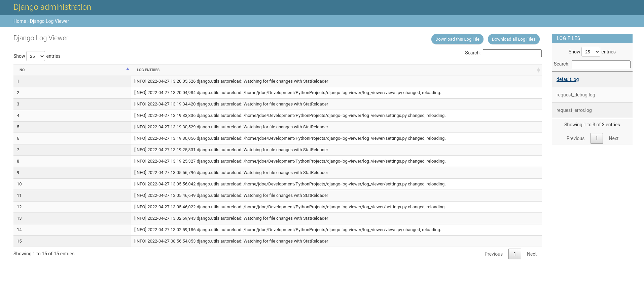The height and width of the screenshot is (300, 644).
Task: Sort using the LOG ENTRIES column sort arrows
Action: pyautogui.click(x=538, y=70)
